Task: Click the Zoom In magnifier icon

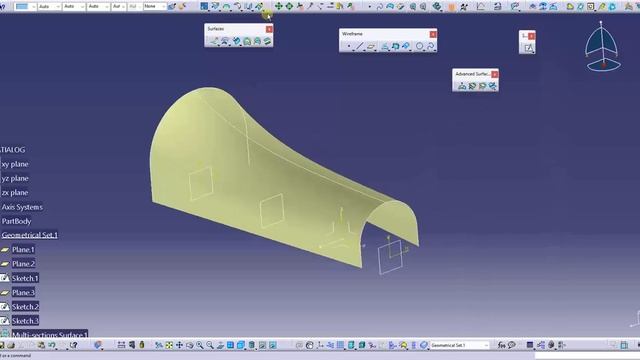Action: point(200,345)
